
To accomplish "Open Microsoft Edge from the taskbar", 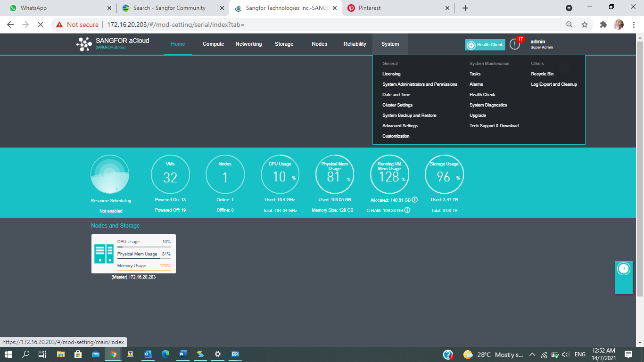I will [x=165, y=354].
